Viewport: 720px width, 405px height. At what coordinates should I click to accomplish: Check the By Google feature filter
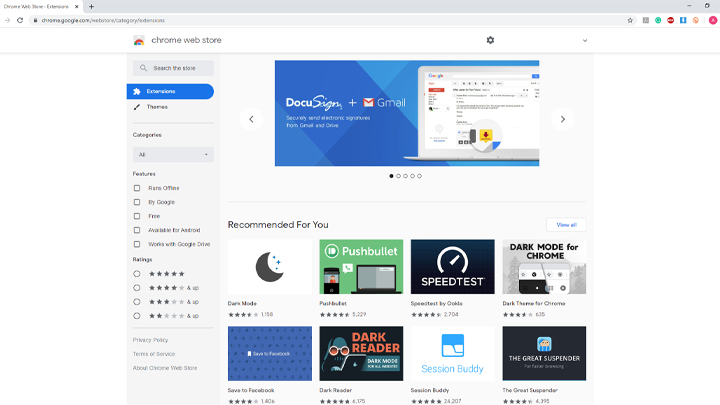pos(137,202)
